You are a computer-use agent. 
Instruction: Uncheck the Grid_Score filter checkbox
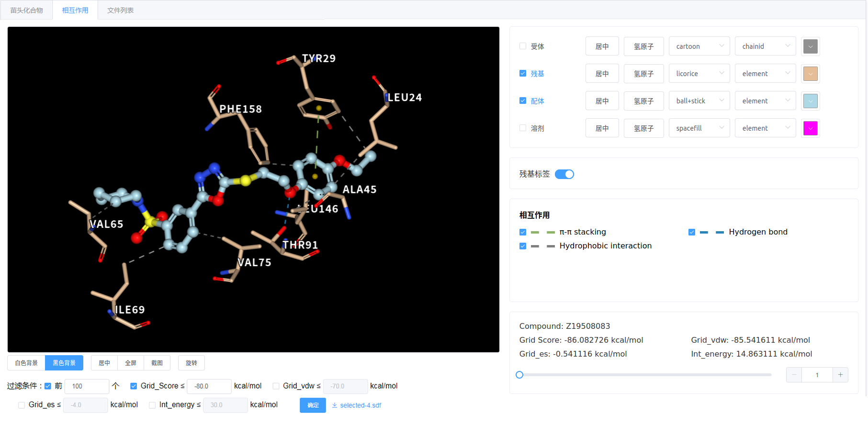pyautogui.click(x=134, y=386)
